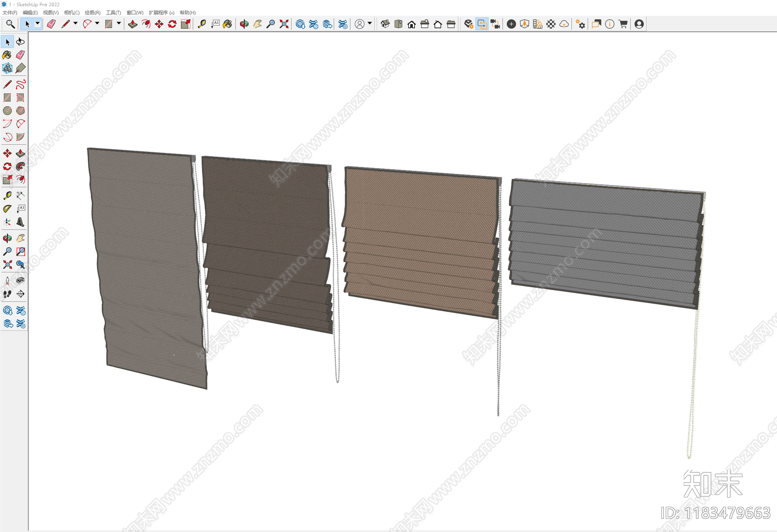Viewport: 777px width, 532px height.
Task: Expand the Rectangle shapes dropdown arrow
Action: (x=118, y=23)
